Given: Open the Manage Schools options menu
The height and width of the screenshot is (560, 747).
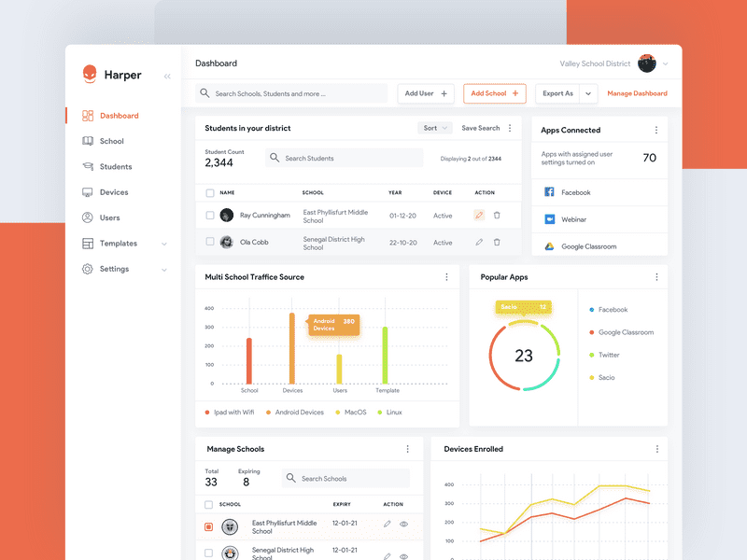Looking at the screenshot, I should click(x=407, y=449).
